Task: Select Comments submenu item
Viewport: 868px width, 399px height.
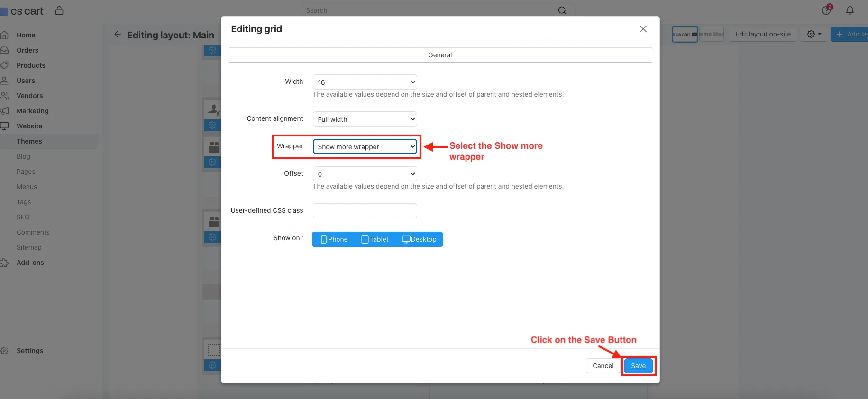Action: [33, 232]
